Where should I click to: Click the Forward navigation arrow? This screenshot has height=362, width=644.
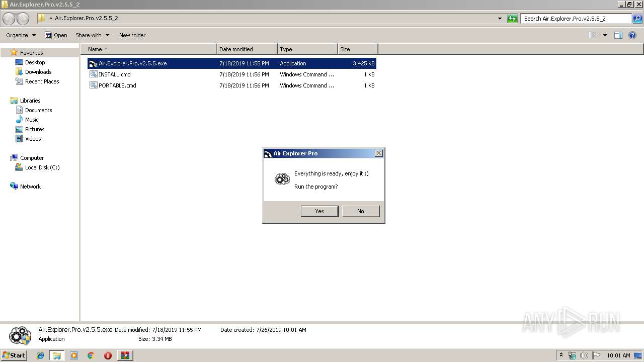tap(23, 19)
